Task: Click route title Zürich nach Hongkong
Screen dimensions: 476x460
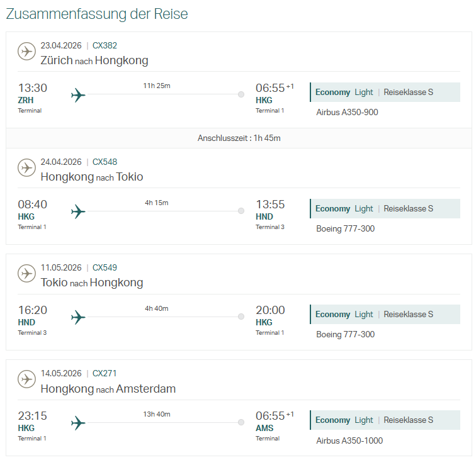Action: tap(94, 60)
